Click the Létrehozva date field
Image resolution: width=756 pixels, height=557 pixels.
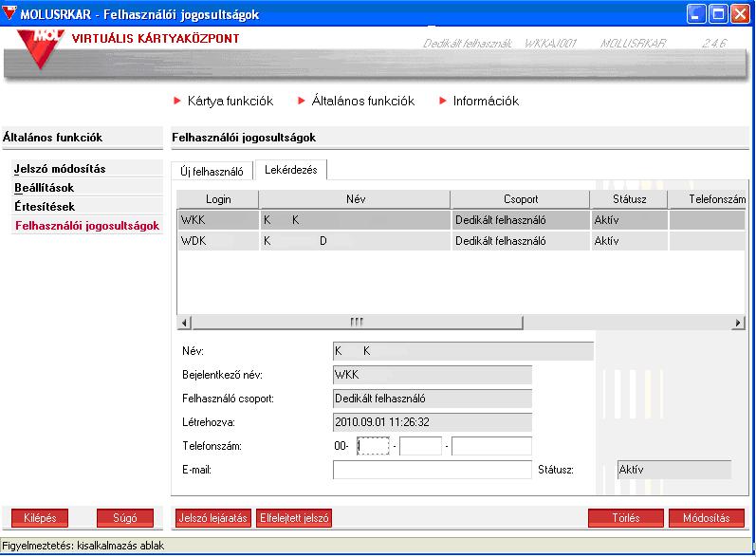[432, 422]
